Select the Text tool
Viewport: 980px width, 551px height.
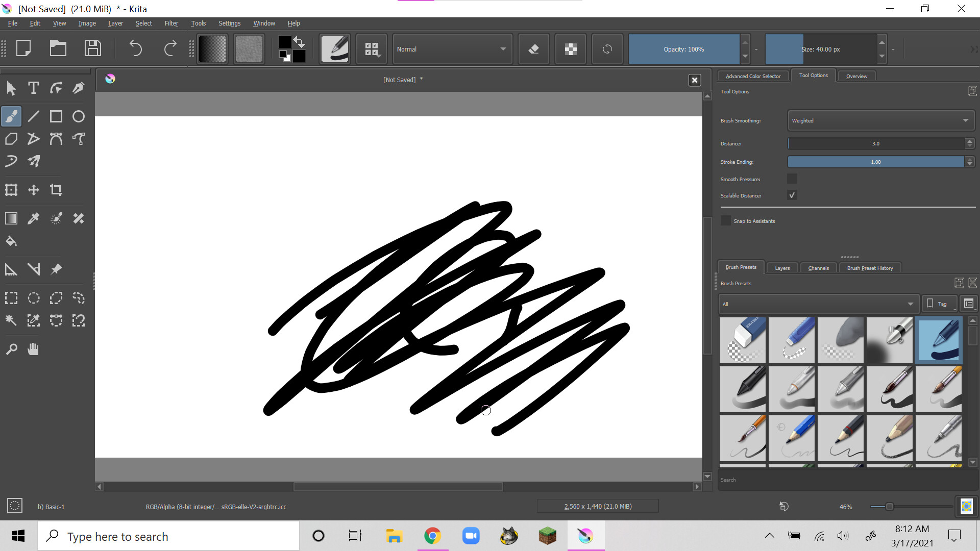pyautogui.click(x=34, y=88)
